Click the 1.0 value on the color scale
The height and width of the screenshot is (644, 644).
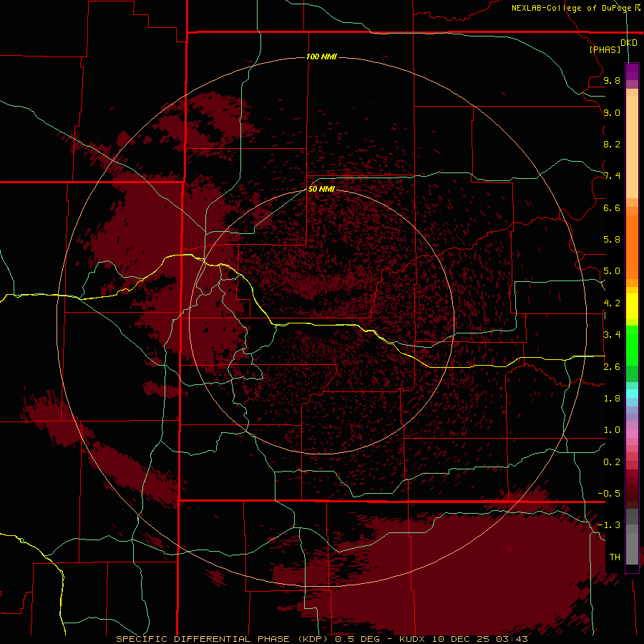[x=612, y=430]
